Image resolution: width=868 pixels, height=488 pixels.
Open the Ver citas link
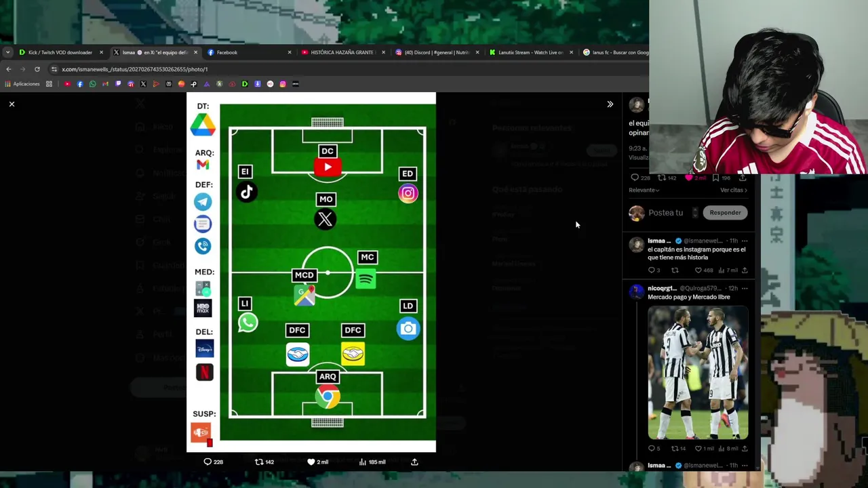click(x=733, y=190)
